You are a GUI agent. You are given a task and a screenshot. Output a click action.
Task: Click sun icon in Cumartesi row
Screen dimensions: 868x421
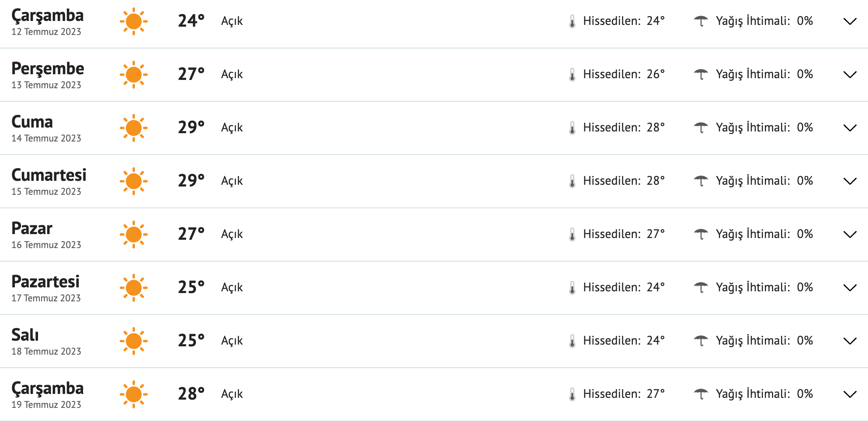tap(134, 181)
